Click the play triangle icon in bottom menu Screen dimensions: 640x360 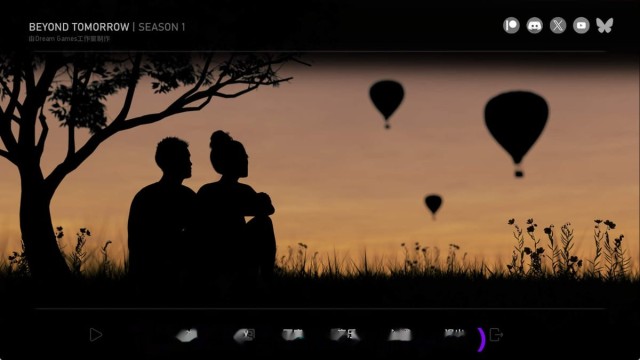[x=96, y=335]
